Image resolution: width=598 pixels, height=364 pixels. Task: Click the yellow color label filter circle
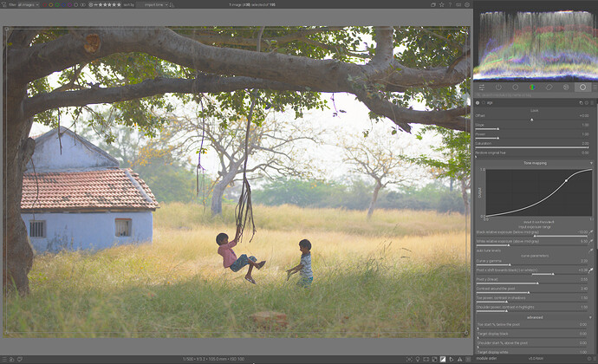[51, 4]
